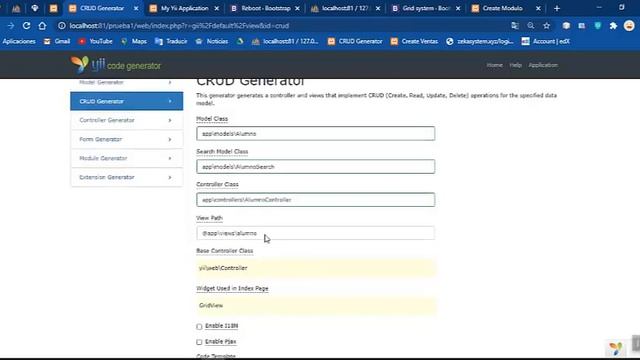
Task: Switch to the My Yii Application tab
Action: pyautogui.click(x=184, y=8)
